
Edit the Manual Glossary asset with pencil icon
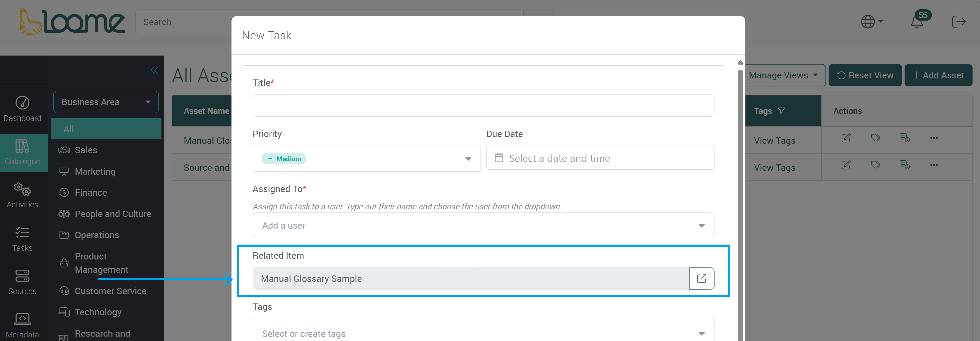click(846, 138)
